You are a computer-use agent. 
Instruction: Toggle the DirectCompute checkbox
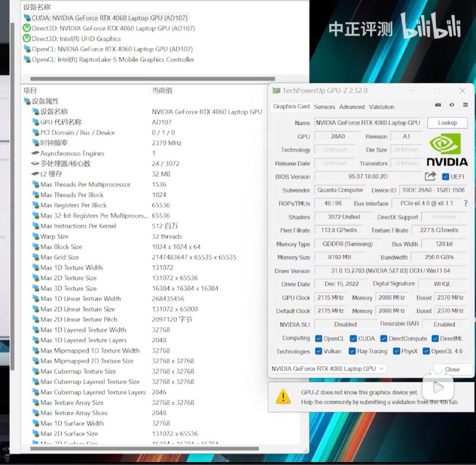384,338
